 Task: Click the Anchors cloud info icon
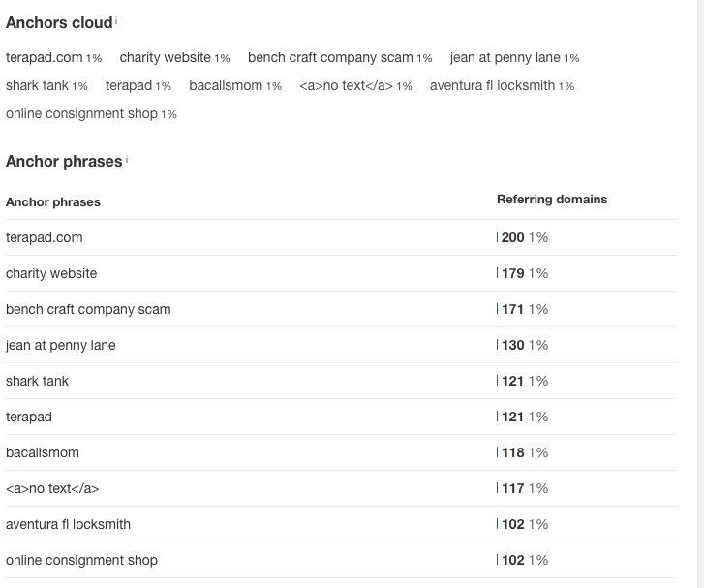pos(116,20)
